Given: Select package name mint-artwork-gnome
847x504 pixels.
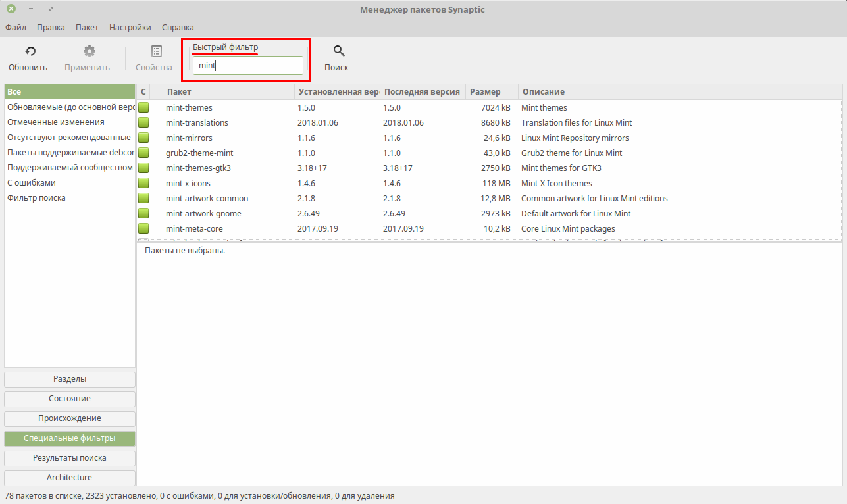Looking at the screenshot, I should [203, 213].
